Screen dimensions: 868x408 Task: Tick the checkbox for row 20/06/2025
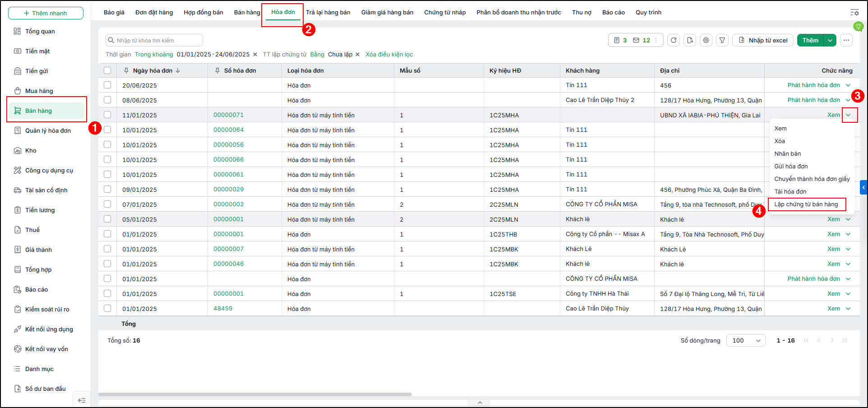tap(107, 85)
